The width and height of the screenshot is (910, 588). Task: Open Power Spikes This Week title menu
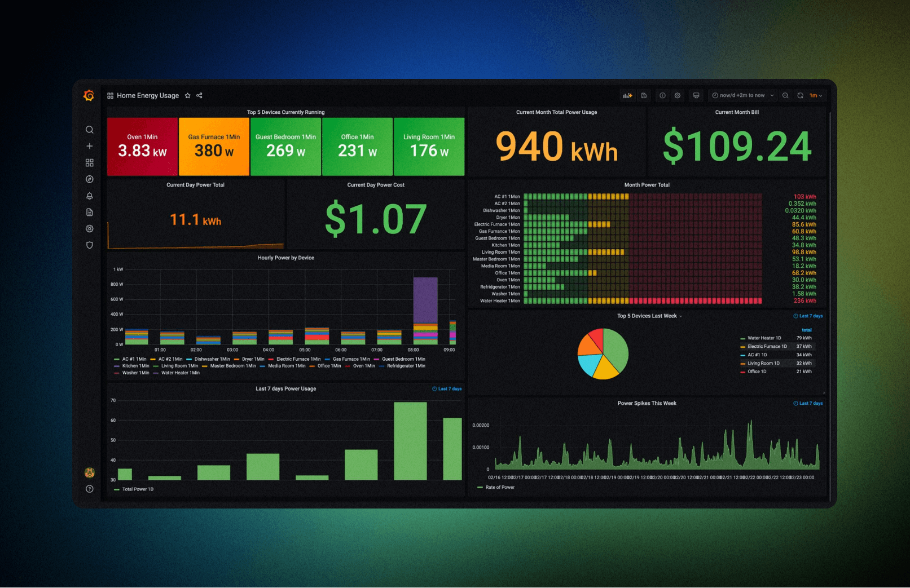pos(647,404)
